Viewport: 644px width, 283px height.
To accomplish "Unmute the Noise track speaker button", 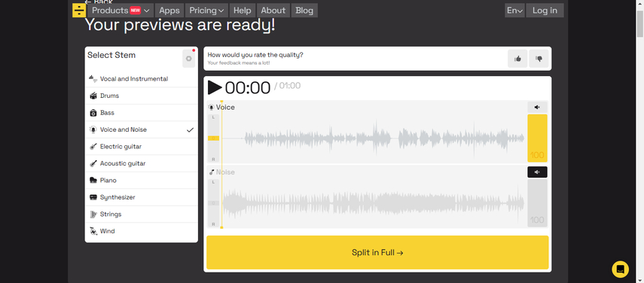I will tap(537, 172).
